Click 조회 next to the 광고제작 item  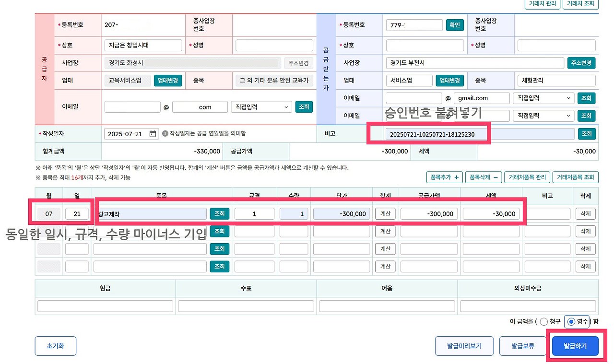(x=219, y=213)
